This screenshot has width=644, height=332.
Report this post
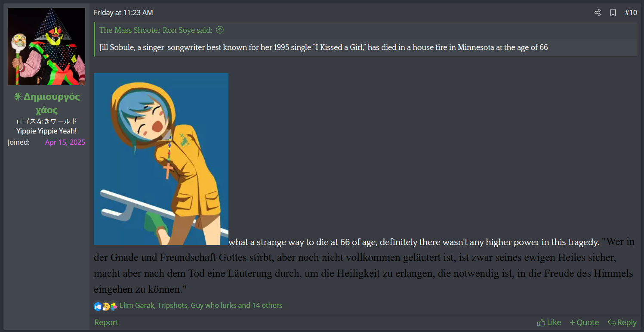tap(106, 322)
